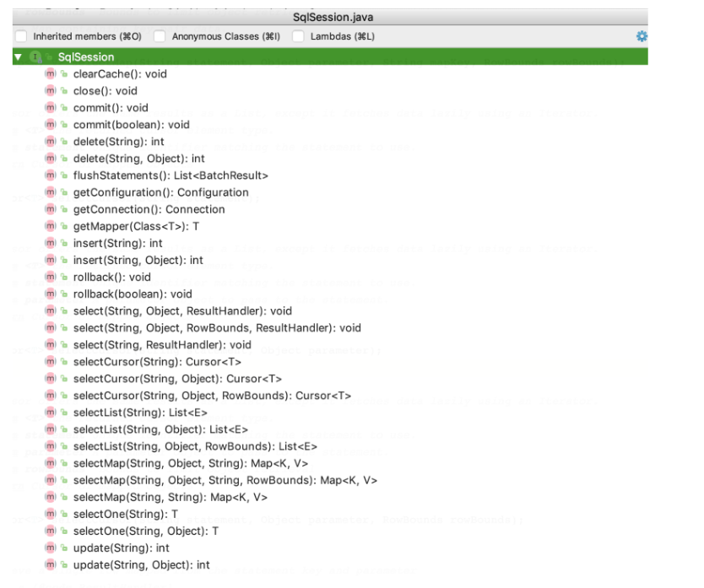The width and height of the screenshot is (704, 588).
Task: Enable the Inherited members checkbox
Action: pos(20,36)
